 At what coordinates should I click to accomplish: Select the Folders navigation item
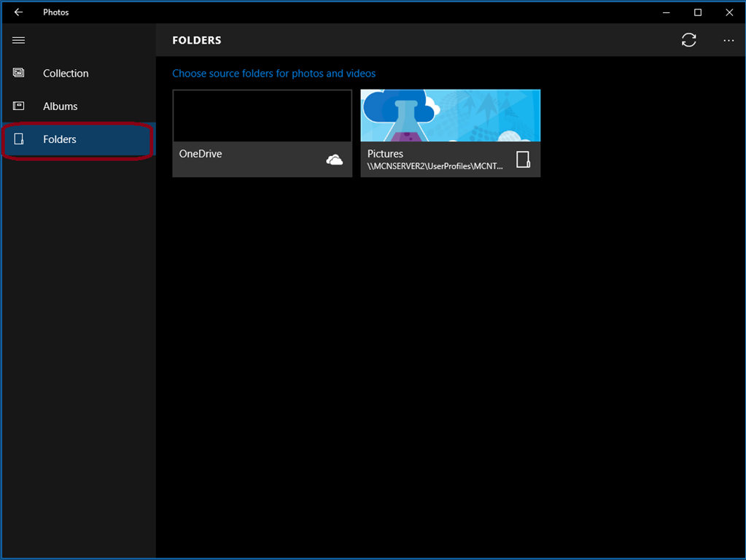[79, 139]
